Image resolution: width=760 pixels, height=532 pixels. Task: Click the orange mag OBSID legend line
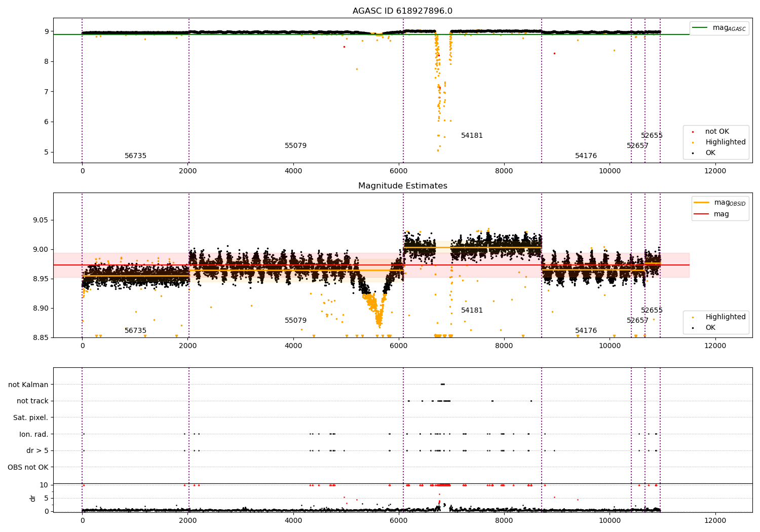coord(702,203)
